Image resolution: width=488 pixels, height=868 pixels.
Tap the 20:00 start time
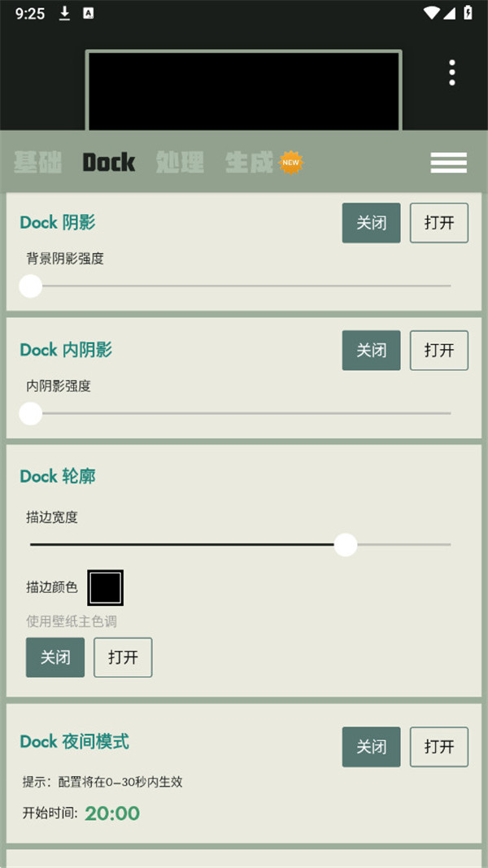click(112, 813)
